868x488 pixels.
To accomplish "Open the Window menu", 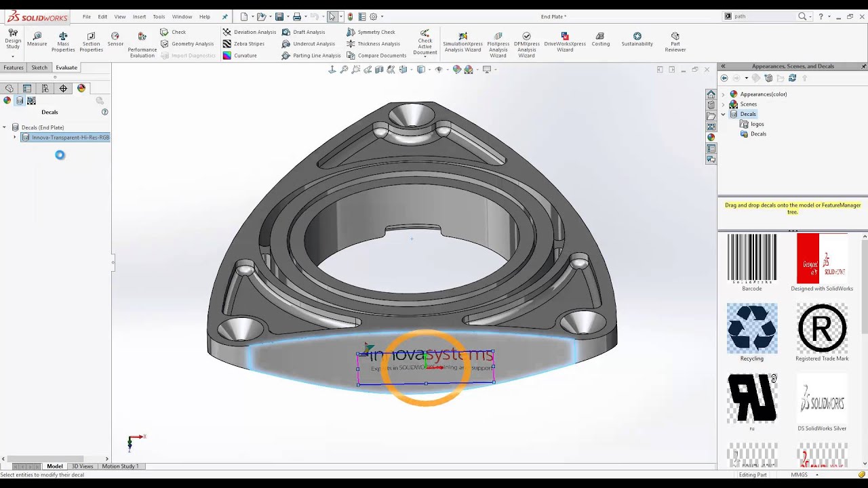I will (x=182, y=16).
